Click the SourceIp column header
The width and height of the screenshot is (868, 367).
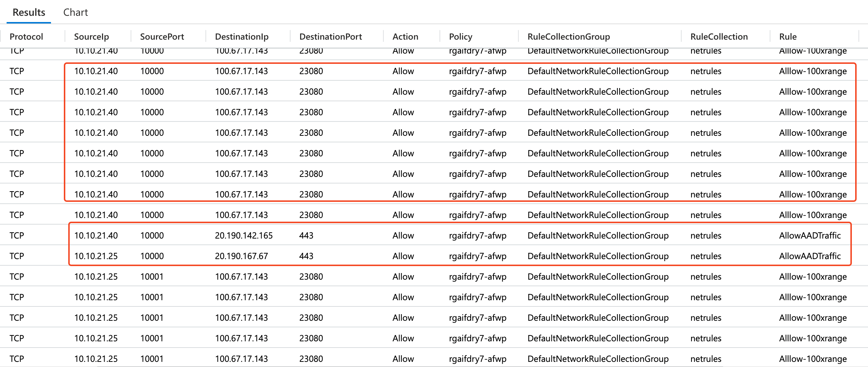[x=91, y=37]
